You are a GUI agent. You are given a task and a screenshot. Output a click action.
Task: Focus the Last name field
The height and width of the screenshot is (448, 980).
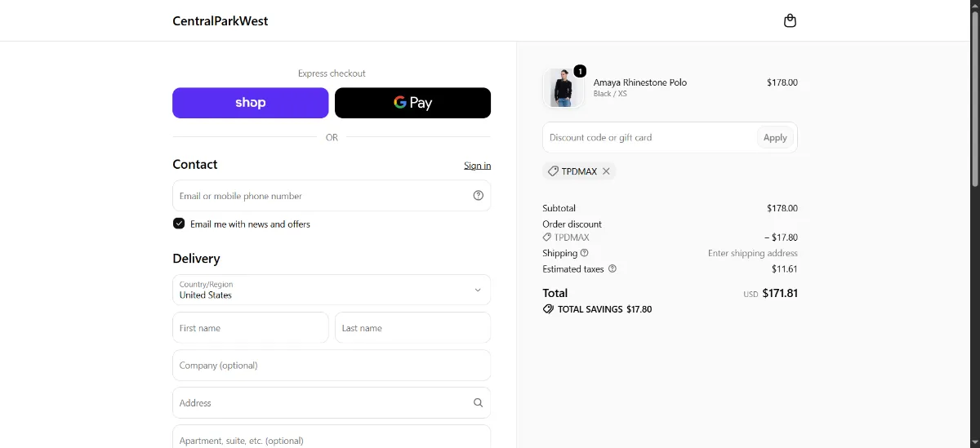412,327
